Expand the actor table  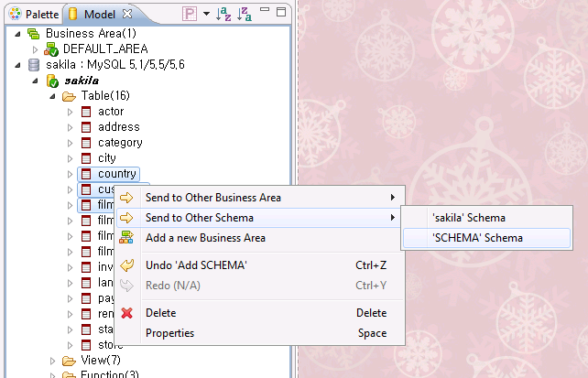coord(70,112)
